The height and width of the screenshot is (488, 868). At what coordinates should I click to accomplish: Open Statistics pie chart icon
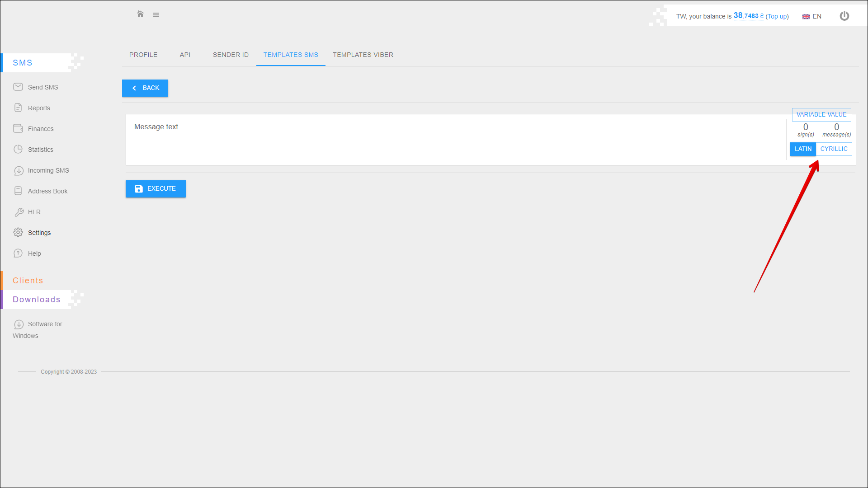tap(18, 149)
